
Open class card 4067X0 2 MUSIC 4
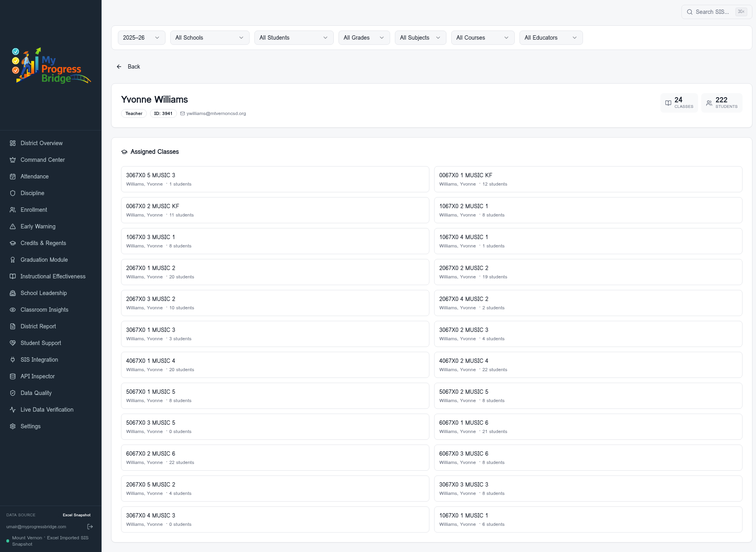click(588, 365)
